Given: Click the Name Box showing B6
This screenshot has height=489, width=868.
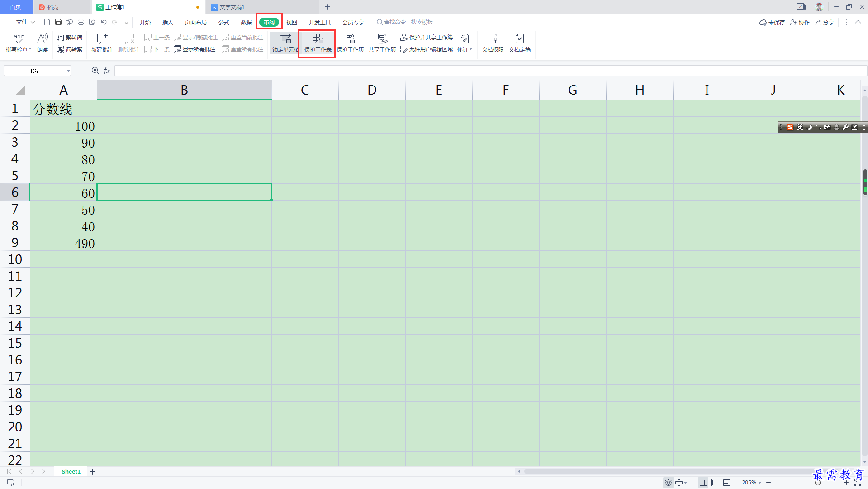Looking at the screenshot, I should click(34, 71).
